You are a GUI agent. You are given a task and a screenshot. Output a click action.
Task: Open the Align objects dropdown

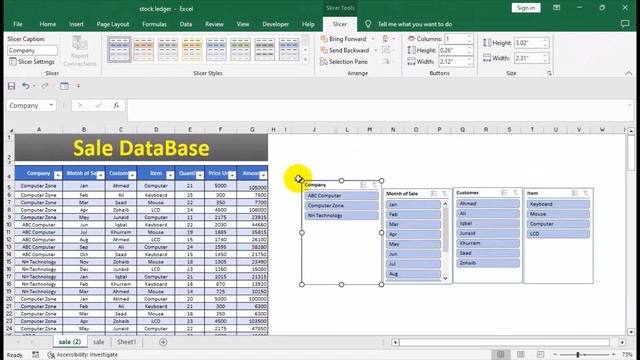click(x=388, y=39)
